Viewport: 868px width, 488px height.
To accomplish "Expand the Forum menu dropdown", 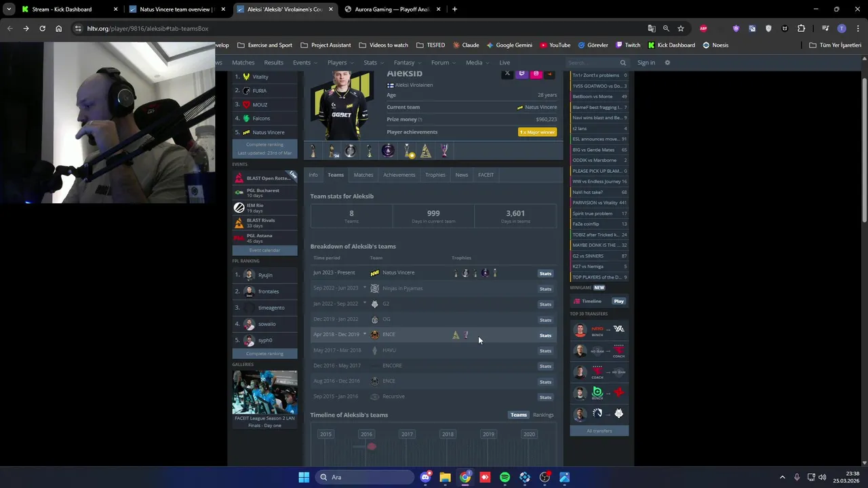I will pyautogui.click(x=443, y=62).
